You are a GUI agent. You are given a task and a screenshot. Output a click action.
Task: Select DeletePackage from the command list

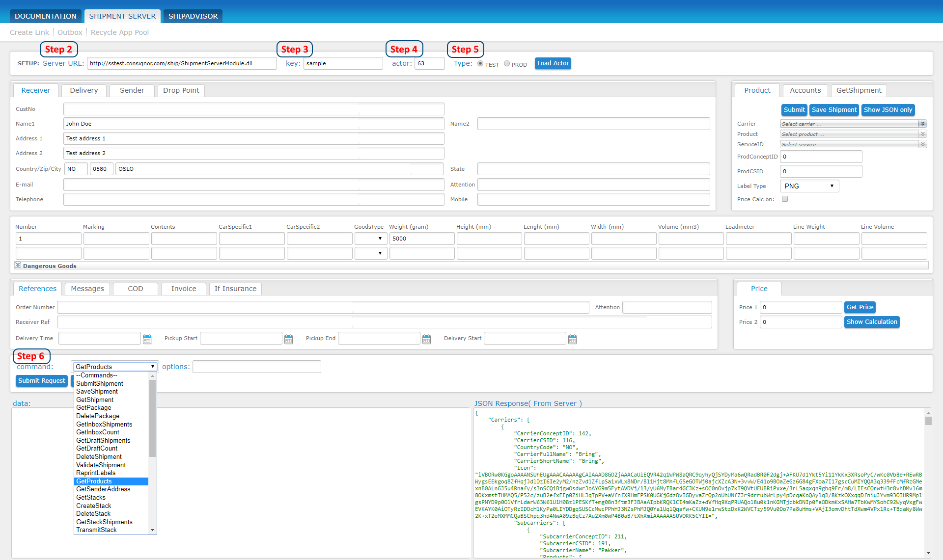click(x=111, y=416)
